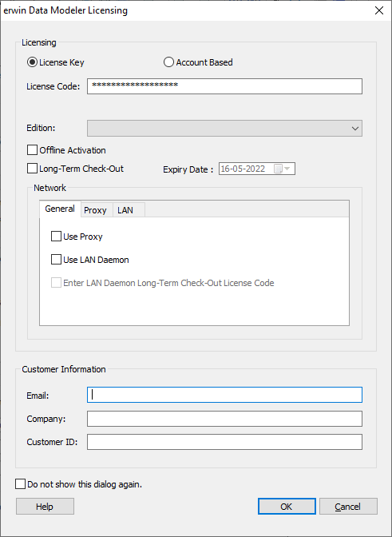Open the Help button

point(45,506)
